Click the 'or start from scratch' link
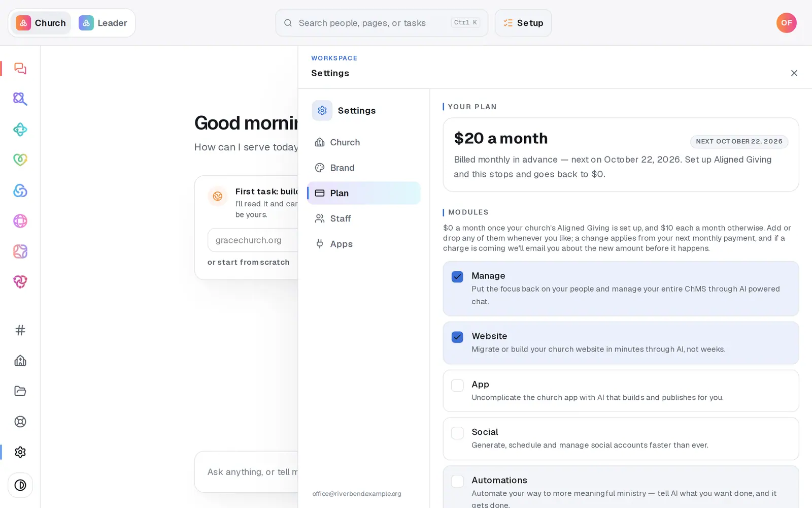 click(248, 262)
